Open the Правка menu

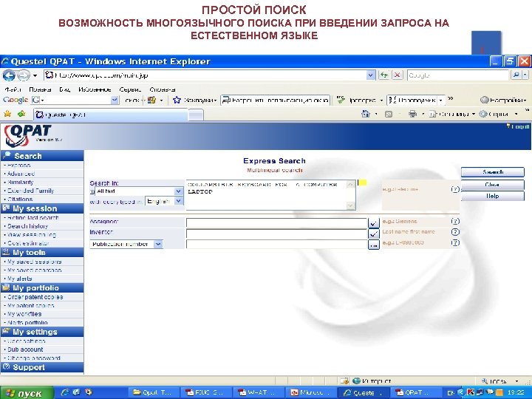pos(40,89)
